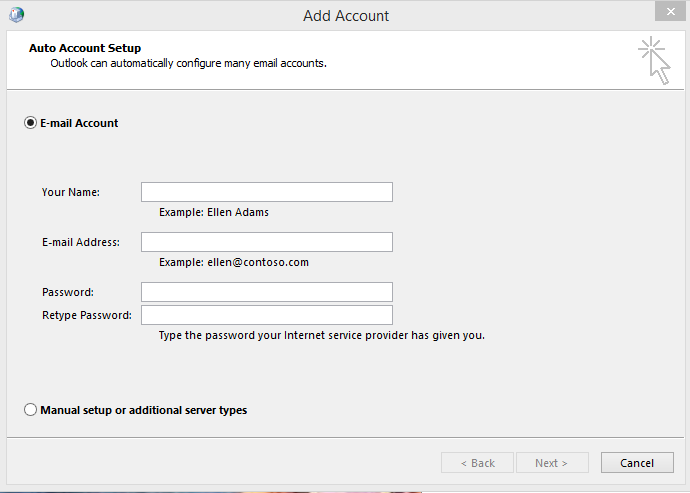Click the "Password:" field label
The image size is (690, 493).
pos(68,292)
